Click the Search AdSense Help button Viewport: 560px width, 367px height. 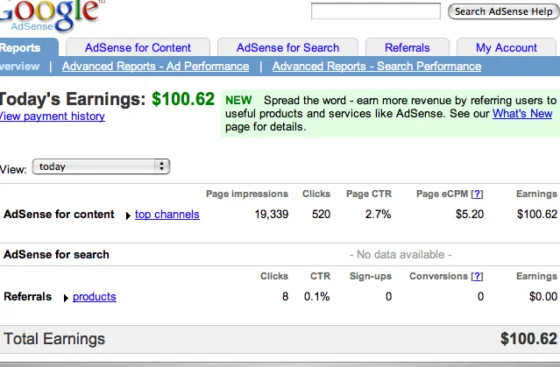[x=504, y=11]
